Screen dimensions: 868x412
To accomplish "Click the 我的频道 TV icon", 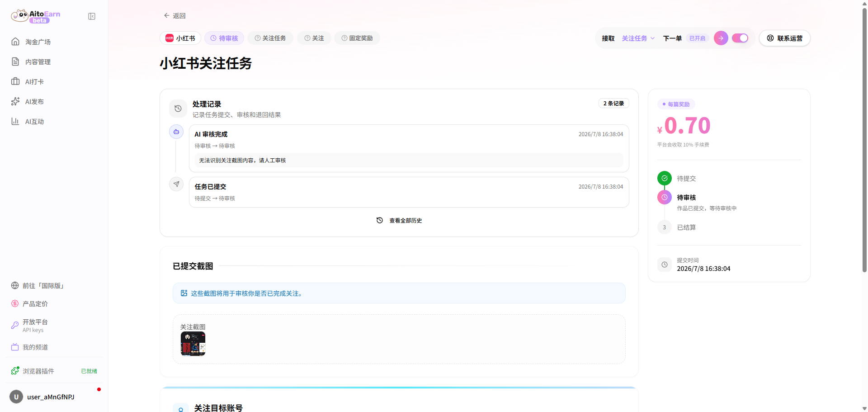I will [15, 347].
